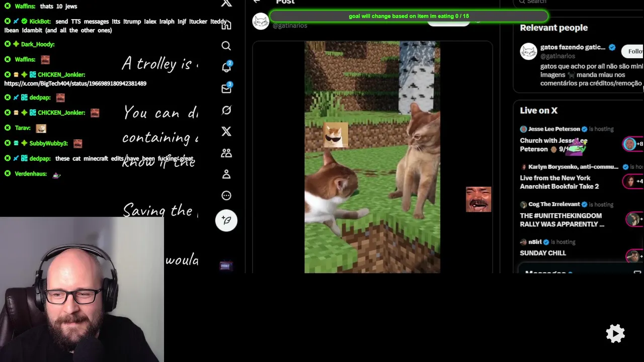The image size is (644, 362).
Task: Click the emote in Verdenhaus' chat message
Action: point(56,174)
